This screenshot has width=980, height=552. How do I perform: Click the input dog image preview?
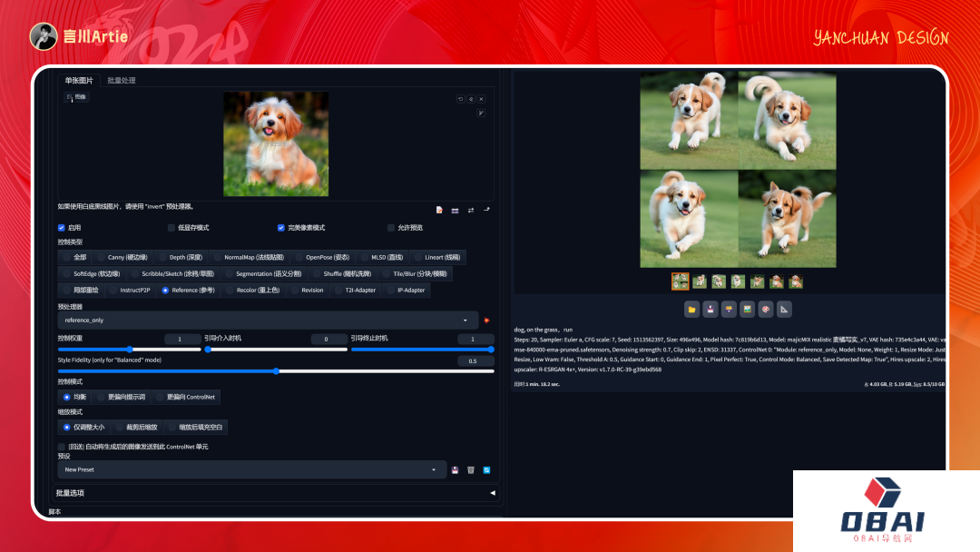click(x=276, y=143)
